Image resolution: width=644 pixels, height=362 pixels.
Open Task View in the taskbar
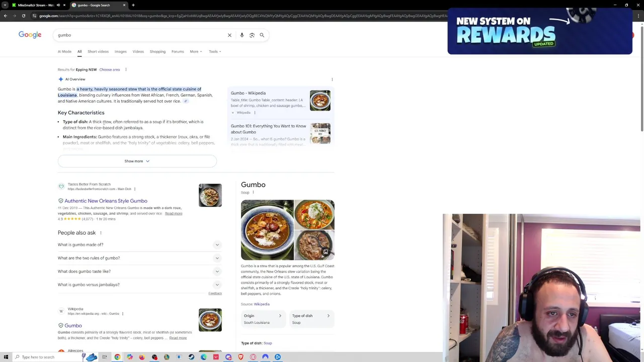105,357
